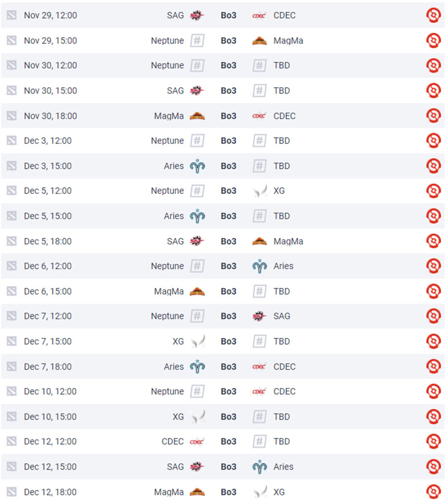Open the red stream icon for Dec 5, 18:00
Screen dimensions: 446x504
(x=433, y=241)
